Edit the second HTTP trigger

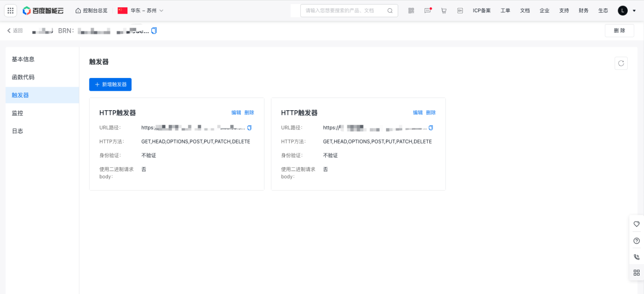(418, 113)
